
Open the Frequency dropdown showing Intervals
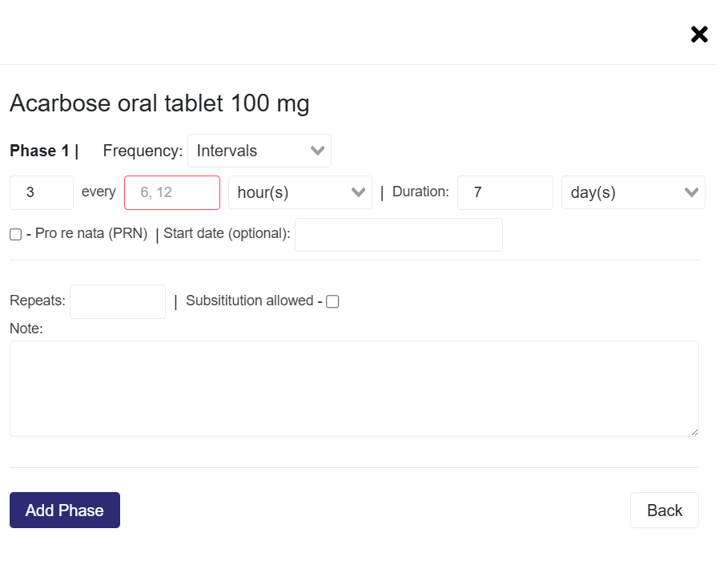pyautogui.click(x=259, y=151)
